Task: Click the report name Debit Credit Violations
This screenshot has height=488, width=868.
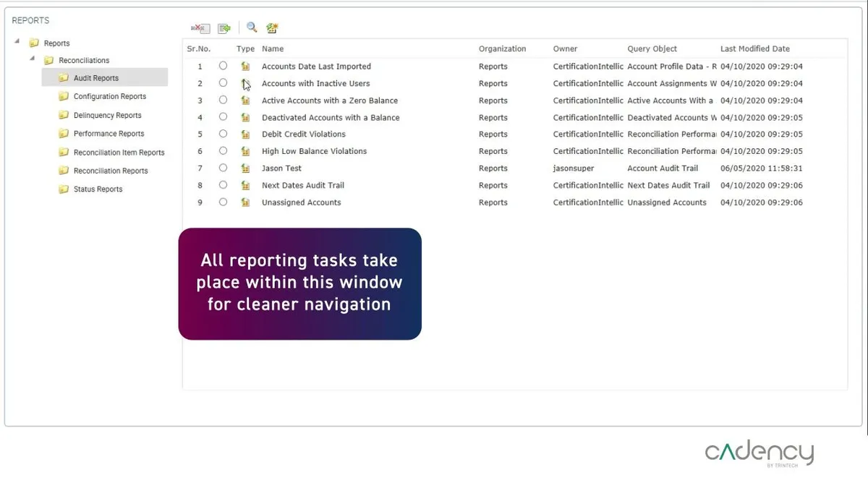Action: [304, 134]
